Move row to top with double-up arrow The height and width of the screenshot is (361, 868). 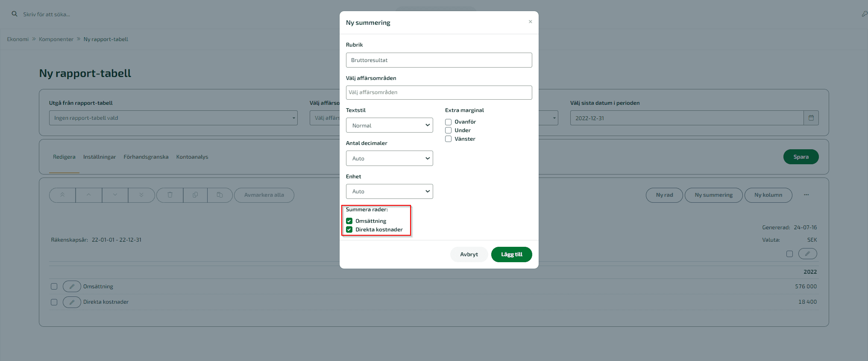(x=62, y=195)
